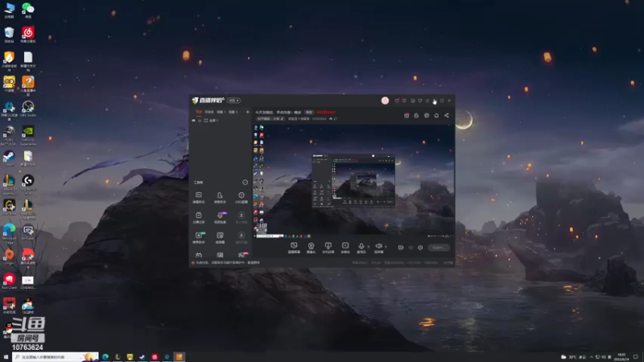Mute the microphone in the bottom toolbar

coord(361,248)
